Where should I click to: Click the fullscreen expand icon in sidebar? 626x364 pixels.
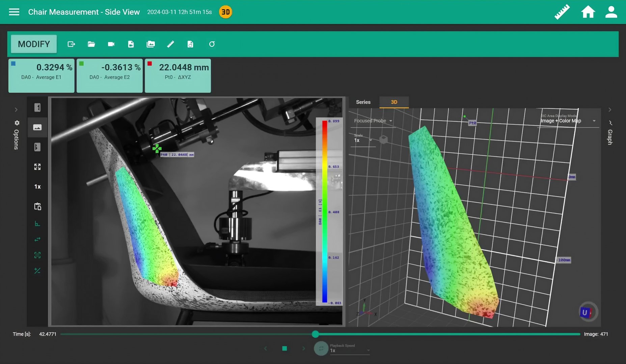tap(37, 167)
